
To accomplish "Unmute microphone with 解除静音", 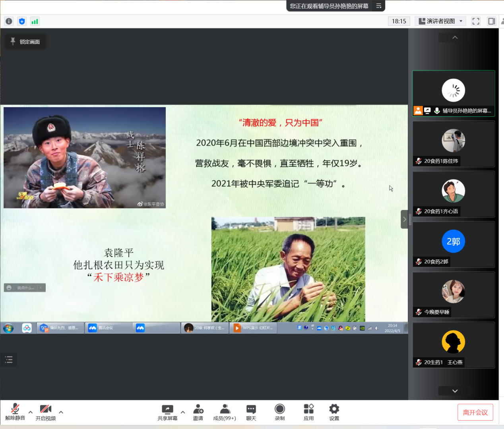I will [x=15, y=412].
